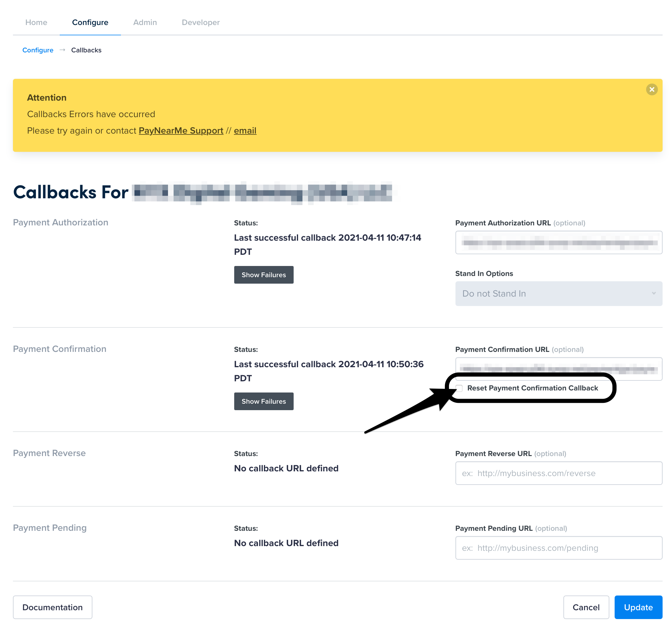Click the Payment Reverse URL field
The image size is (672, 632).
[x=558, y=473]
